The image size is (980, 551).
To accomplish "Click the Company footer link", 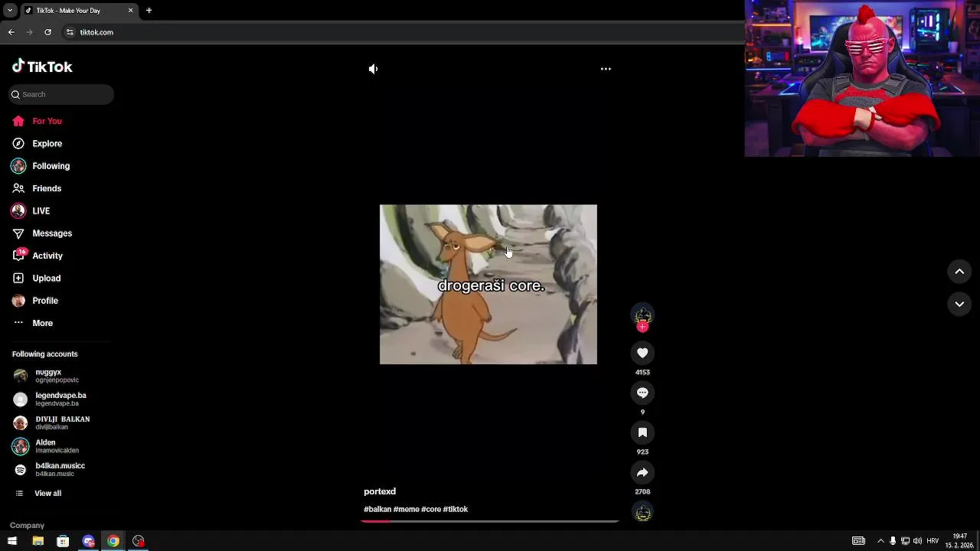I will click(x=27, y=526).
